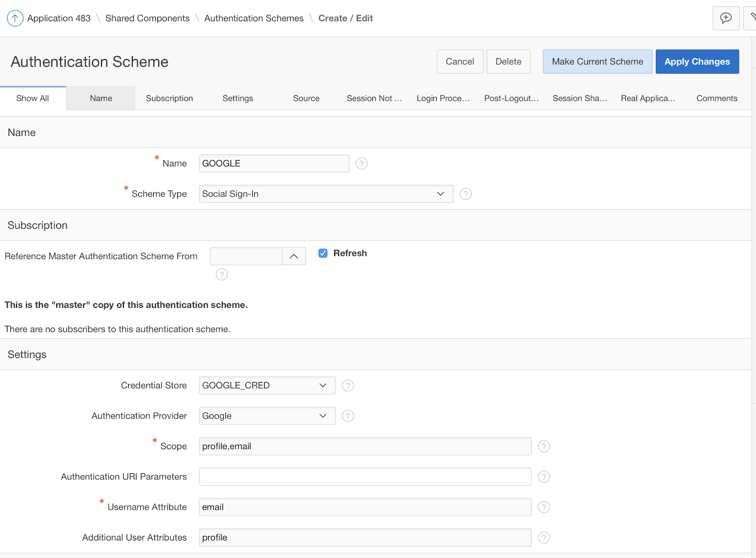This screenshot has height=558, width=756.
Task: Switch to the Source tab
Action: (x=306, y=98)
